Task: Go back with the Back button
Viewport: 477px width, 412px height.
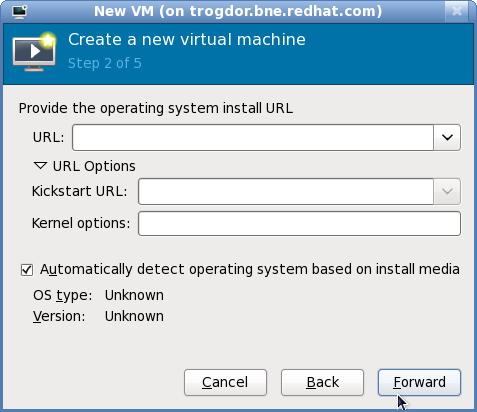Action: click(x=322, y=382)
